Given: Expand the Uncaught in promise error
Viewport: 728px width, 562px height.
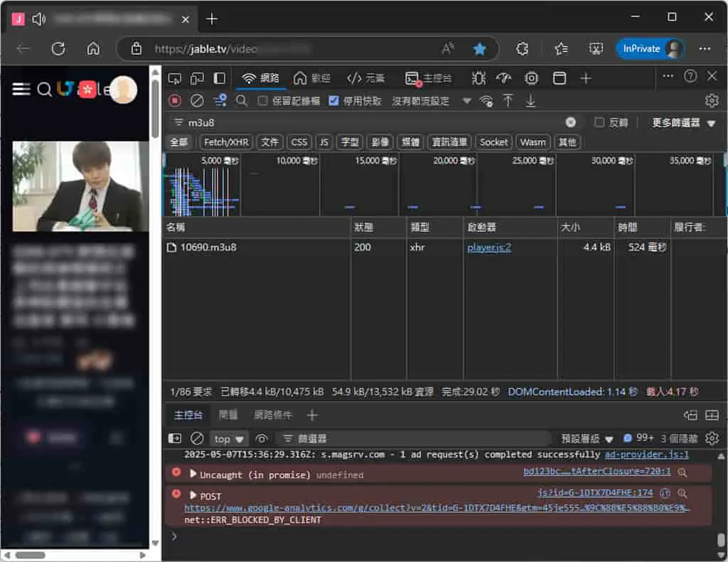Looking at the screenshot, I should point(193,474).
